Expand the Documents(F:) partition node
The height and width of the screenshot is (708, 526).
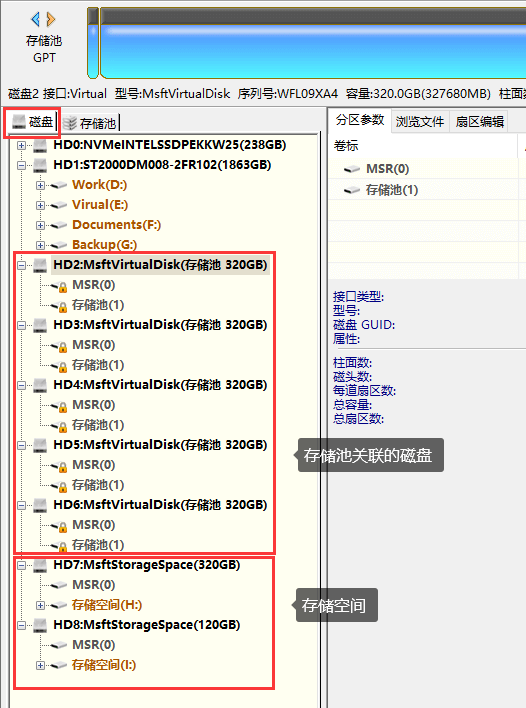click(x=40, y=225)
